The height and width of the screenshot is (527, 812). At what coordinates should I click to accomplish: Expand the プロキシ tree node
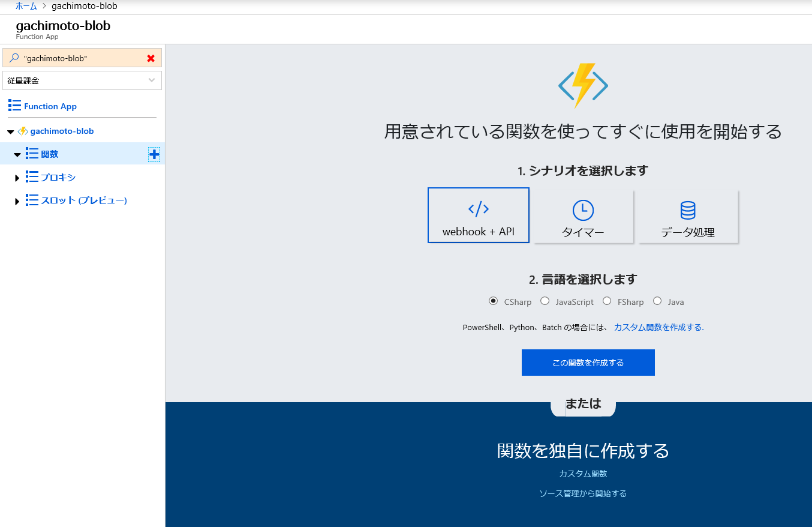(x=16, y=177)
